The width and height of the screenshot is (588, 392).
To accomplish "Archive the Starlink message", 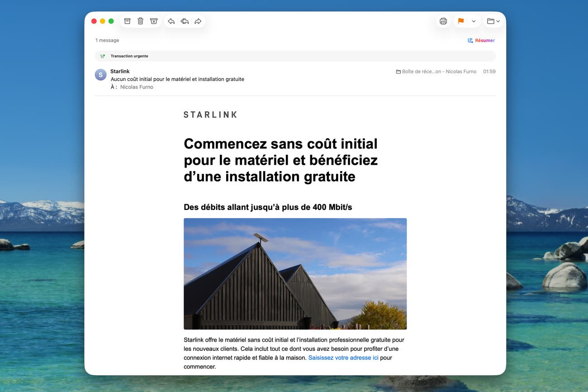I will tap(128, 21).
